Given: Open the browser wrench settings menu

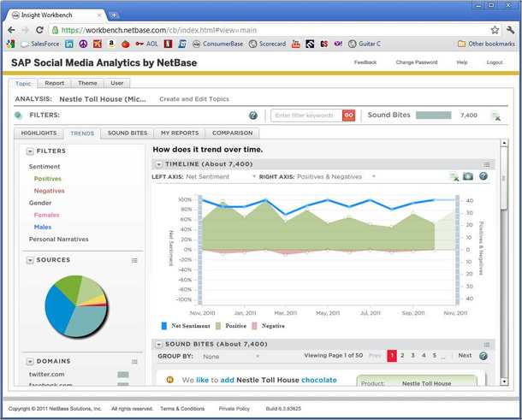Looking at the screenshot, I should [x=510, y=30].
